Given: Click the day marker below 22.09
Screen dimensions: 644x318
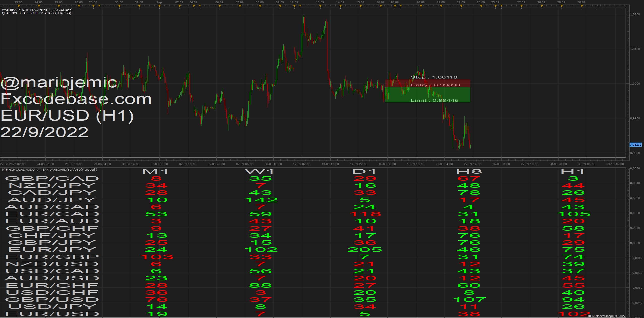Looking at the screenshot, I should 461,6.
